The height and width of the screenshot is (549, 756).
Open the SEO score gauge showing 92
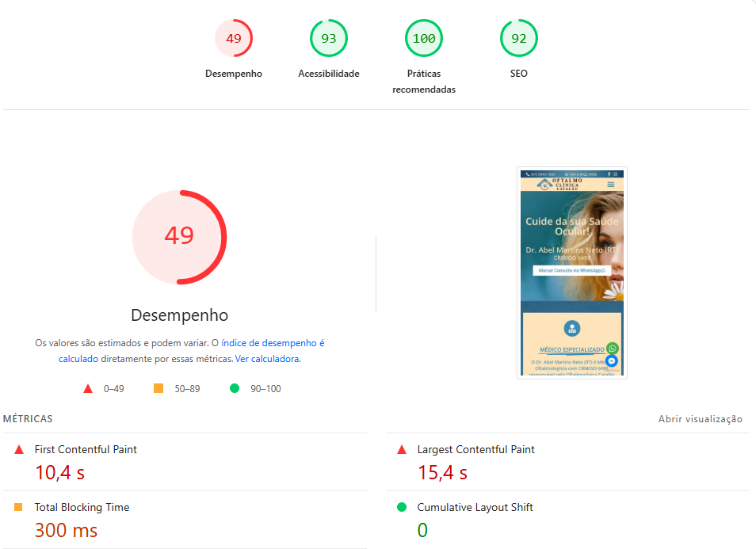pos(519,38)
